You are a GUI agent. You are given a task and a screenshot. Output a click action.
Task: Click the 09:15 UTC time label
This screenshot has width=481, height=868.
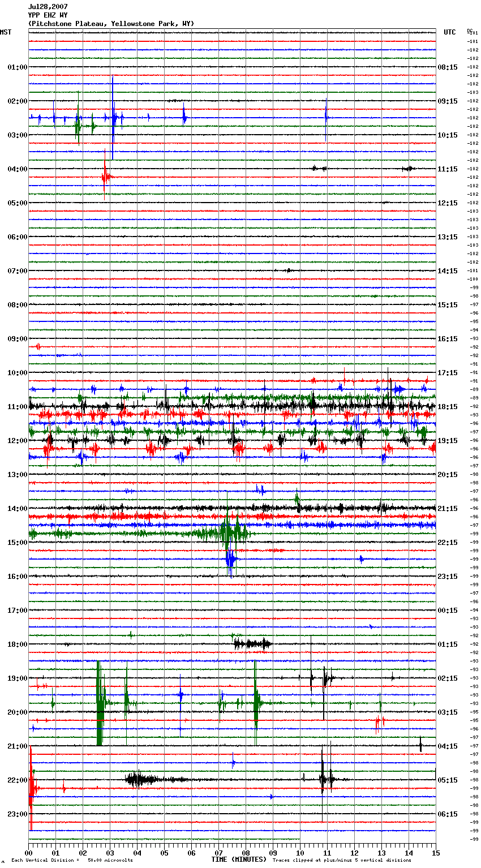448,101
